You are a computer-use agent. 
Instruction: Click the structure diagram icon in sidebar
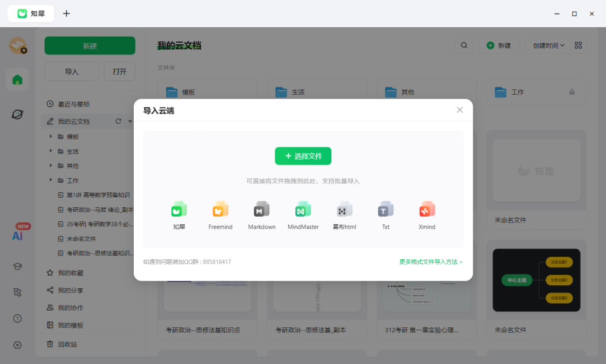click(x=17, y=292)
